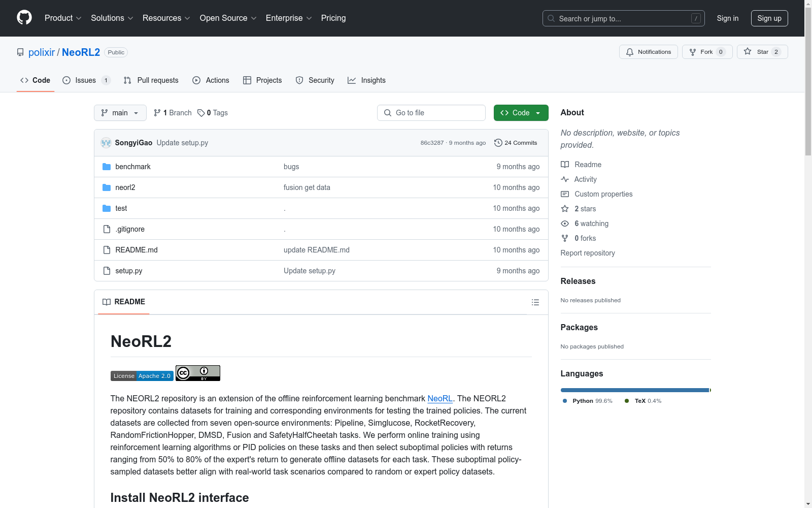Open the neorl2 directory
This screenshot has height=508, width=812.
point(125,187)
